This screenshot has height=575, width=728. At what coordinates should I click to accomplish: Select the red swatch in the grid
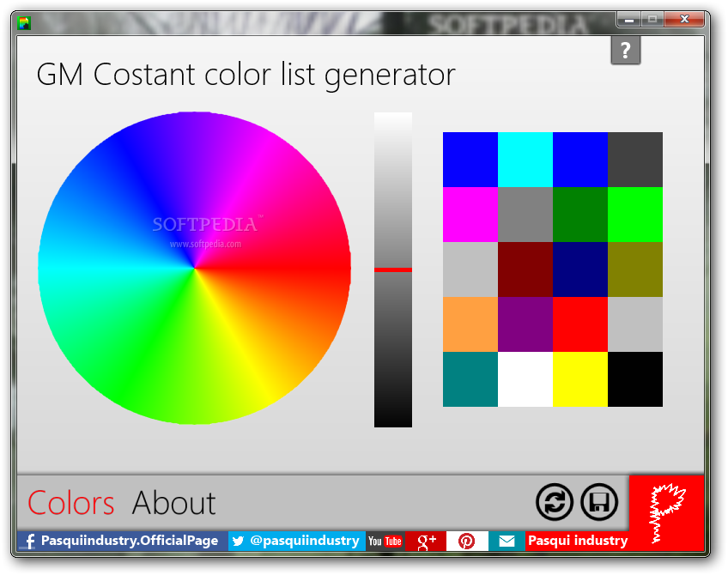click(580, 324)
